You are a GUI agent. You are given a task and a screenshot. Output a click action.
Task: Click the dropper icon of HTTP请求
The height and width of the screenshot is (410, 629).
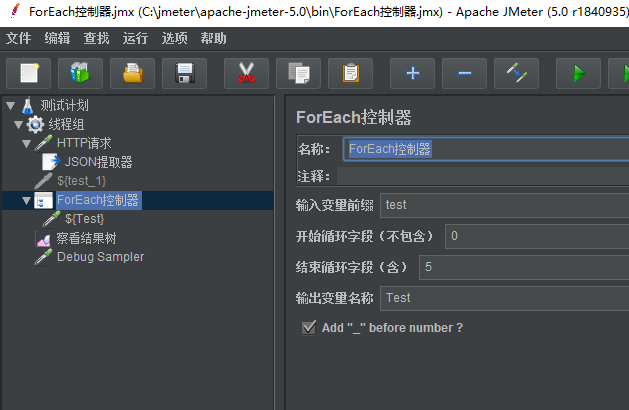click(43, 143)
